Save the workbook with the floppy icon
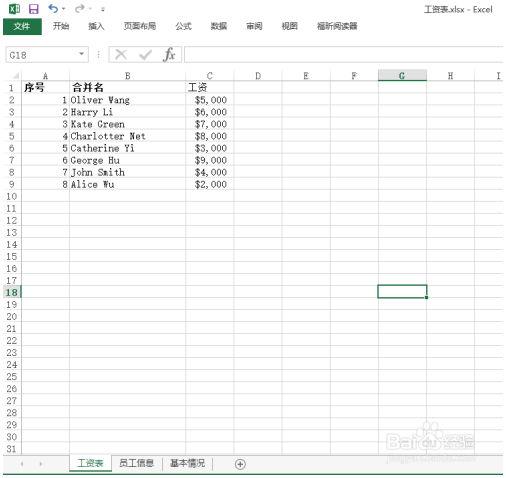506x478 pixels. tap(34, 9)
